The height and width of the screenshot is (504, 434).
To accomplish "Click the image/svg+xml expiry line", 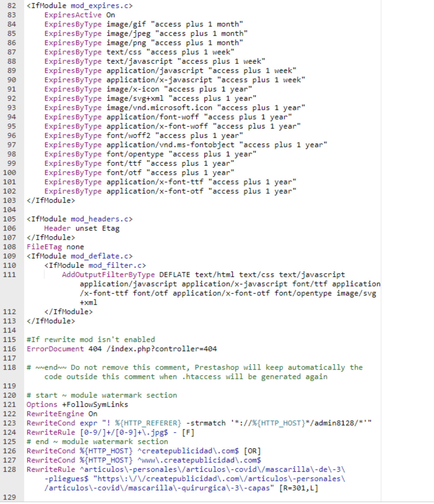I will (150, 99).
